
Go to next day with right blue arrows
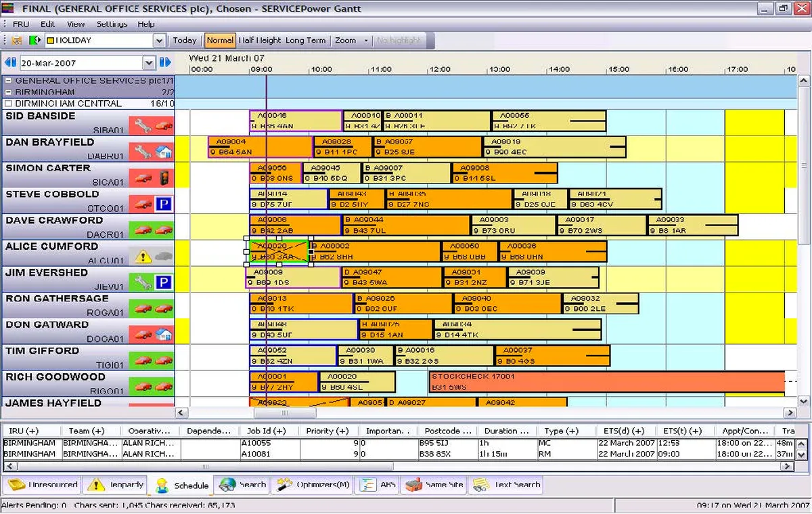pos(166,63)
